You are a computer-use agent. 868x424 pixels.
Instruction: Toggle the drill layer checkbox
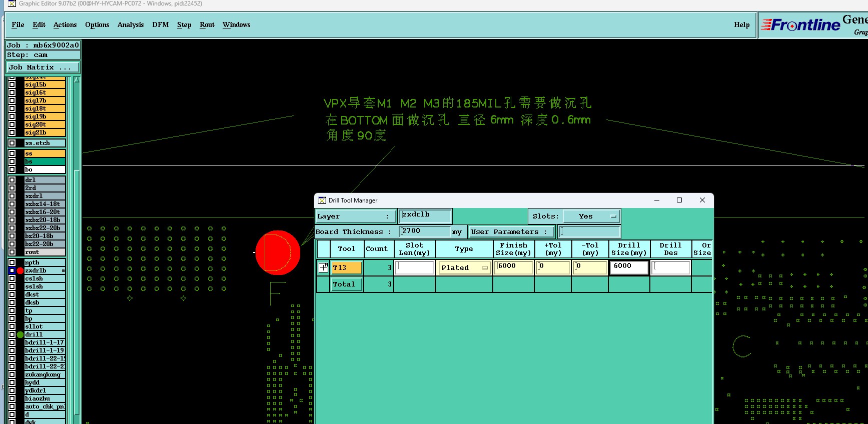[x=12, y=334]
